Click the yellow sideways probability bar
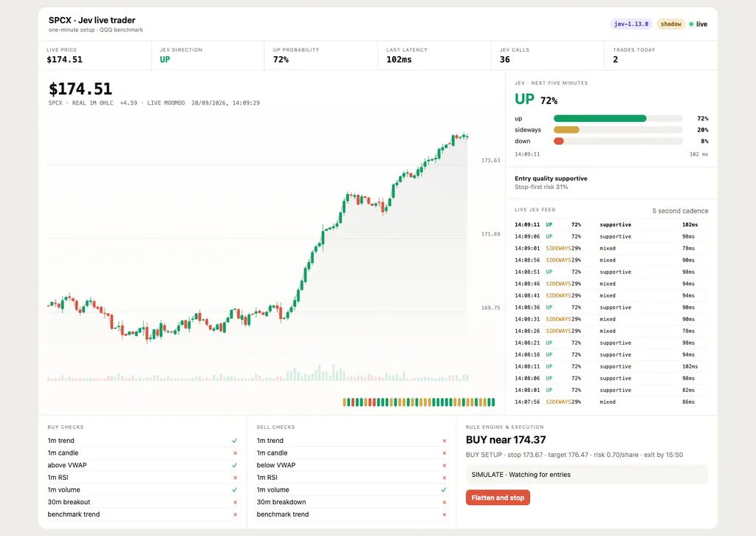Viewport: 756px width, 536px height. [566, 130]
